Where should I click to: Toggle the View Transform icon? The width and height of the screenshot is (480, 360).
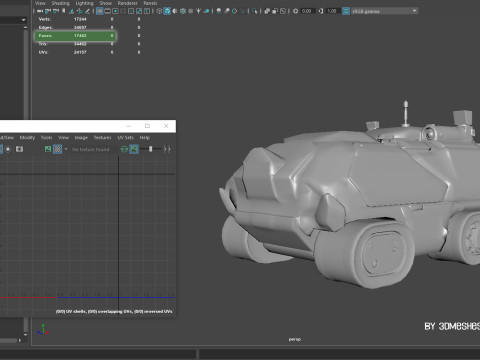tap(346, 11)
